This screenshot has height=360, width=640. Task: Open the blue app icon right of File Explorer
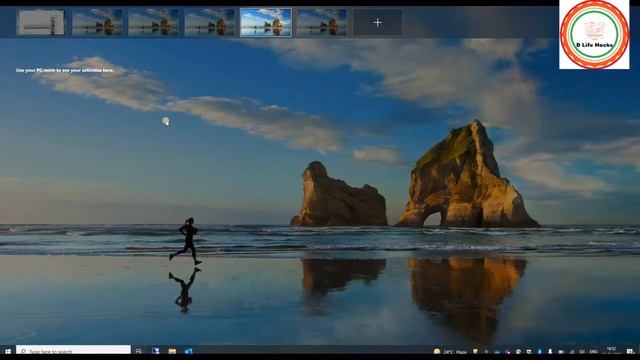(189, 351)
